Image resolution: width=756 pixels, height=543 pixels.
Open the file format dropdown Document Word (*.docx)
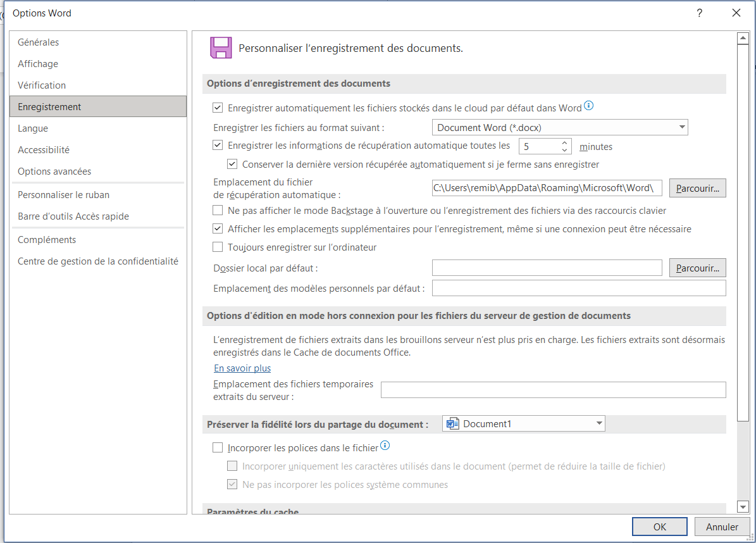click(x=560, y=127)
